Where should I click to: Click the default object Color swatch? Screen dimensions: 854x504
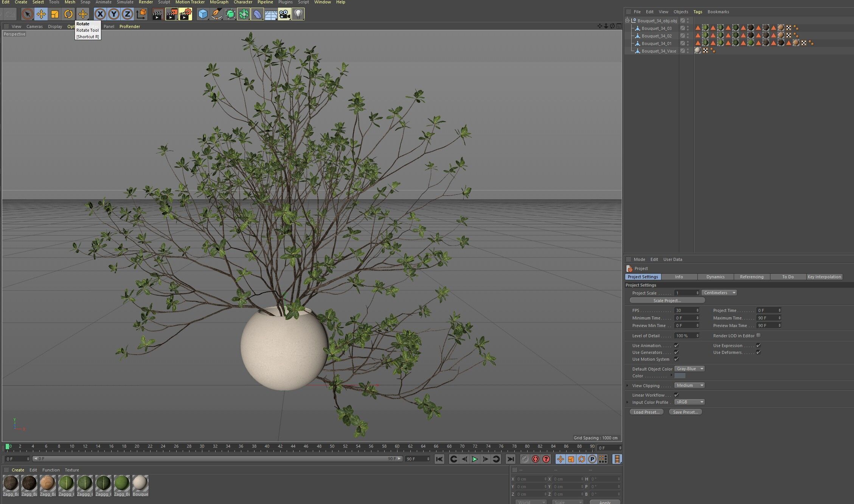coord(680,375)
